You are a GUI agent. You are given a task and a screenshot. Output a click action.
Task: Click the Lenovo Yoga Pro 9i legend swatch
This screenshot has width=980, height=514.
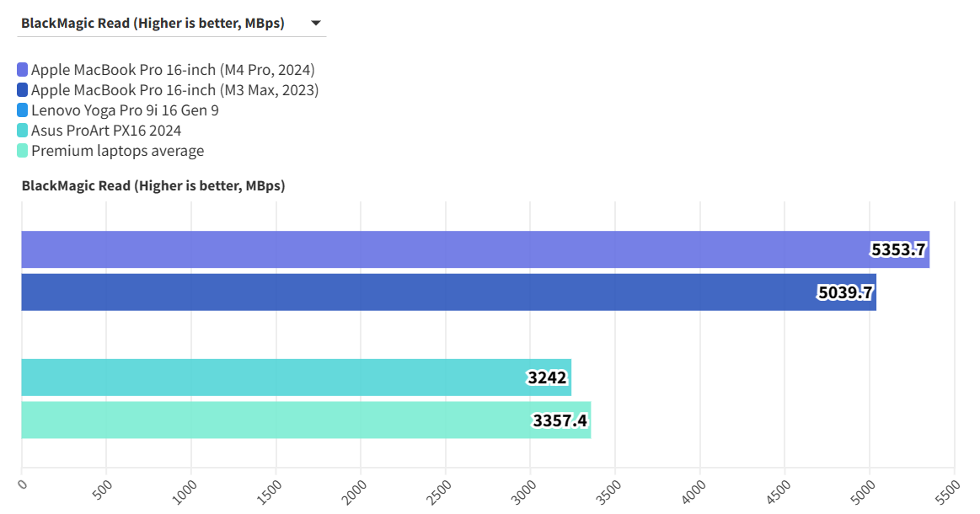point(22,110)
